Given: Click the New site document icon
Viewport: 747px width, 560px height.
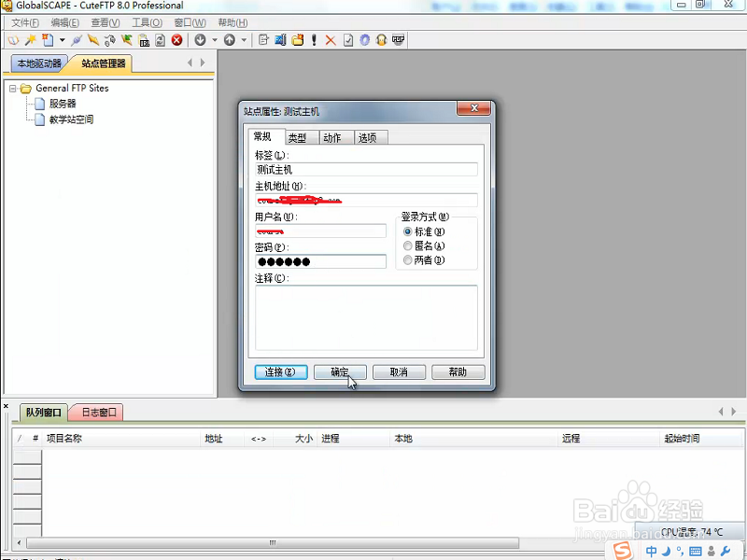Looking at the screenshot, I should pyautogui.click(x=48, y=40).
